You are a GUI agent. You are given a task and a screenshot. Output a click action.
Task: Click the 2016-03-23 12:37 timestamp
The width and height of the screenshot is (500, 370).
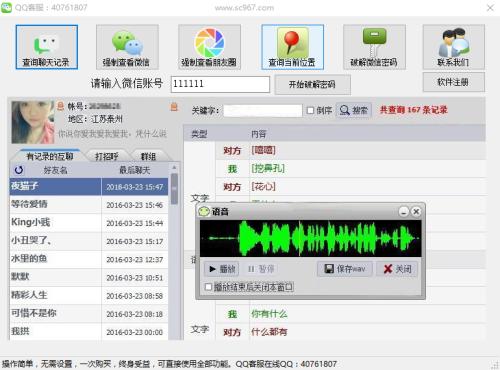tap(135, 259)
